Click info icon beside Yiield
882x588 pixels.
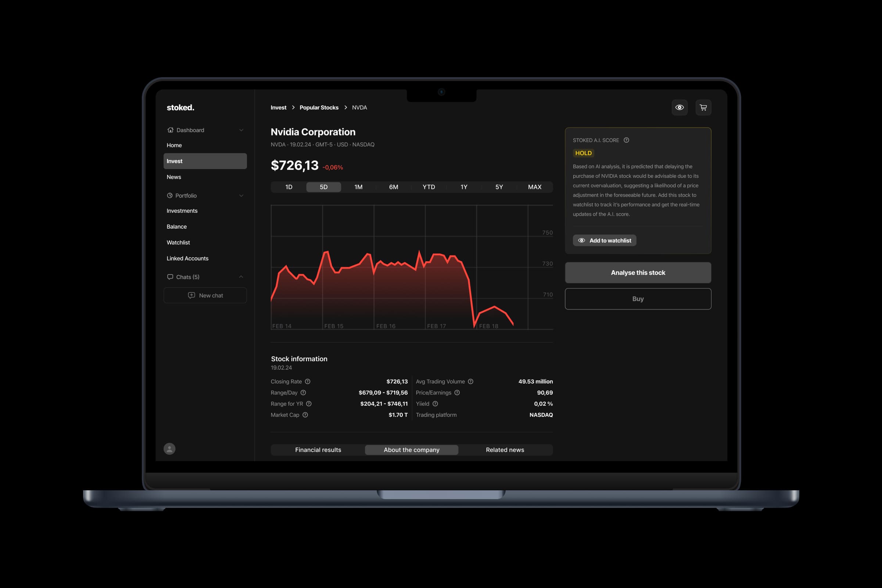pyautogui.click(x=435, y=404)
